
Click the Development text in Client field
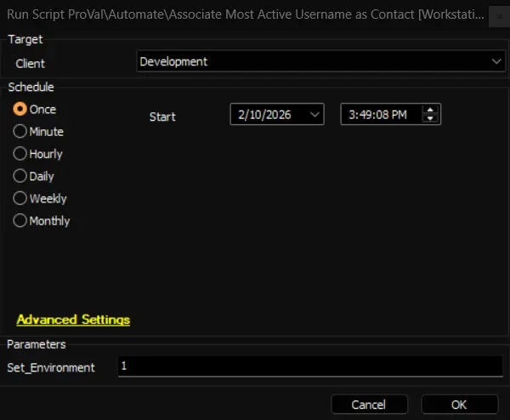coord(173,61)
